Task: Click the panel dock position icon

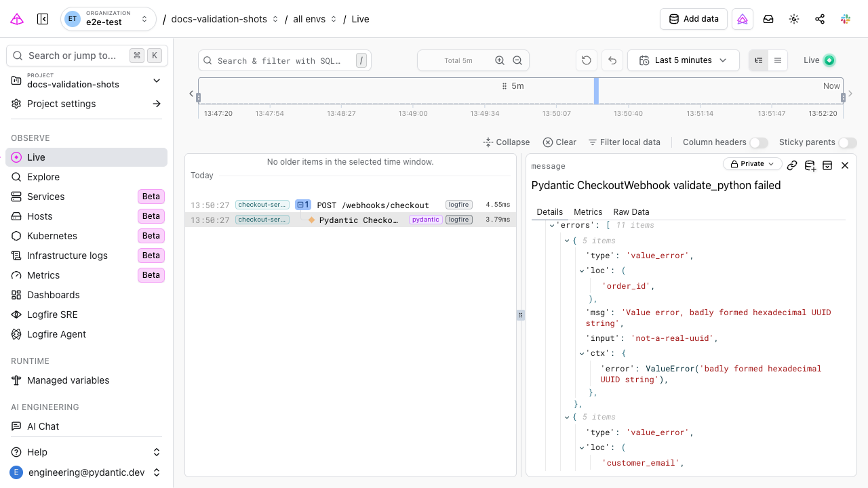Action: coord(827,165)
